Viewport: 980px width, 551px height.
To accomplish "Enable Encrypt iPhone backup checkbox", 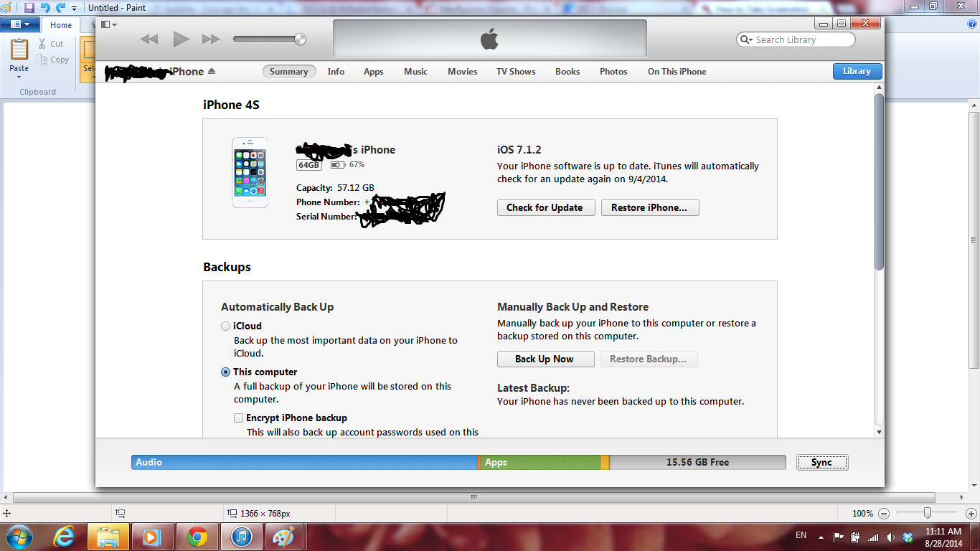I will tap(238, 418).
